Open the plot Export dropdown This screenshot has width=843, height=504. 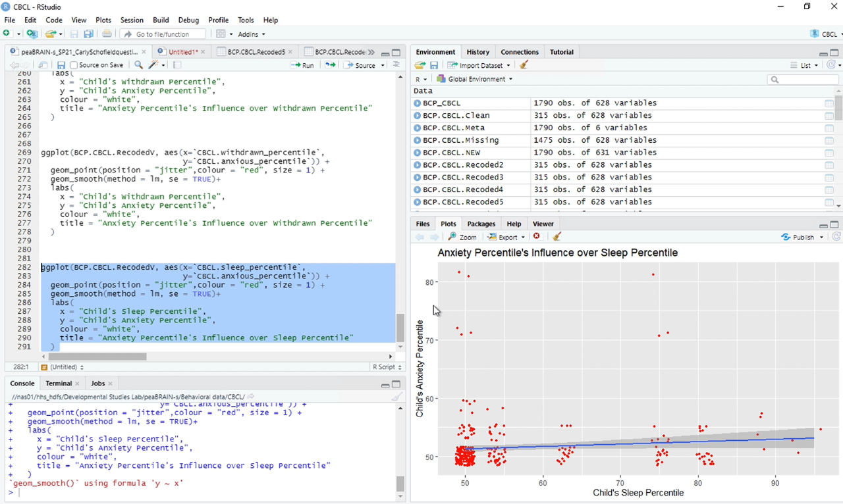coord(506,237)
